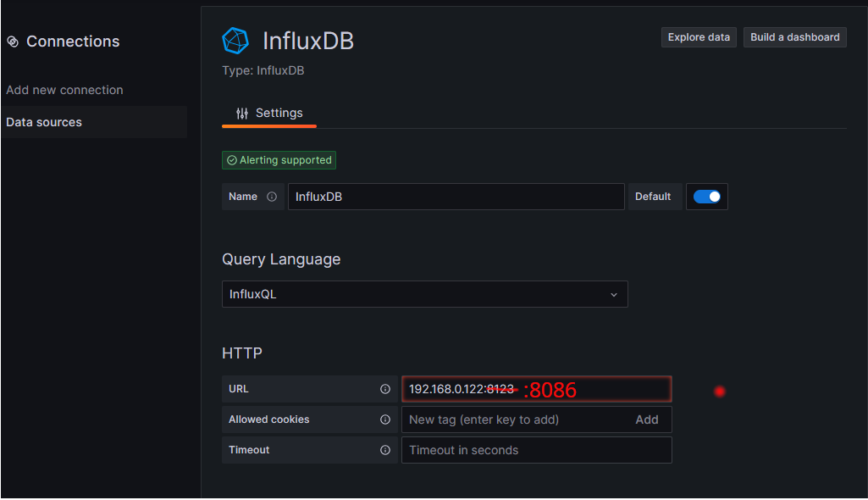The width and height of the screenshot is (868, 500).
Task: Click the Name field info icon
Action: [272, 197]
